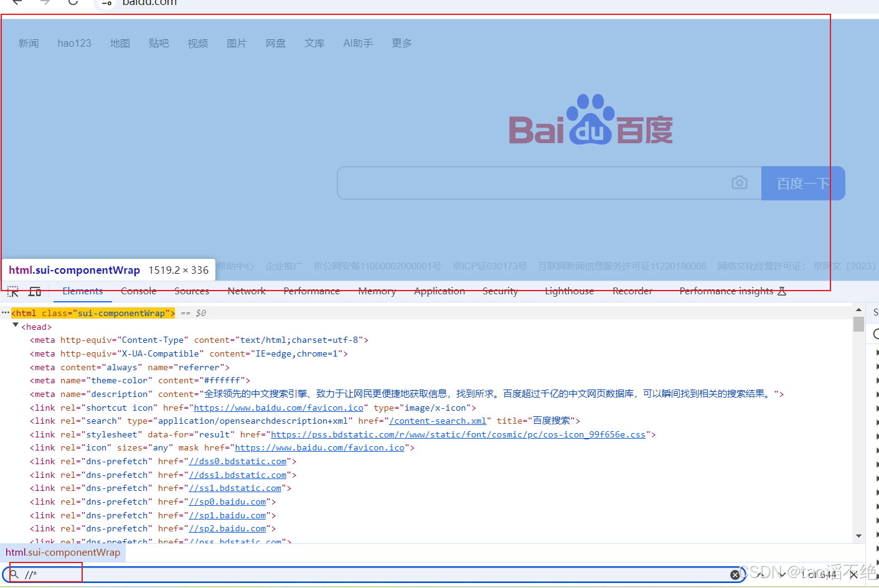Click the 地图 navigation link
Viewport: 879px width, 588px height.
coord(120,43)
